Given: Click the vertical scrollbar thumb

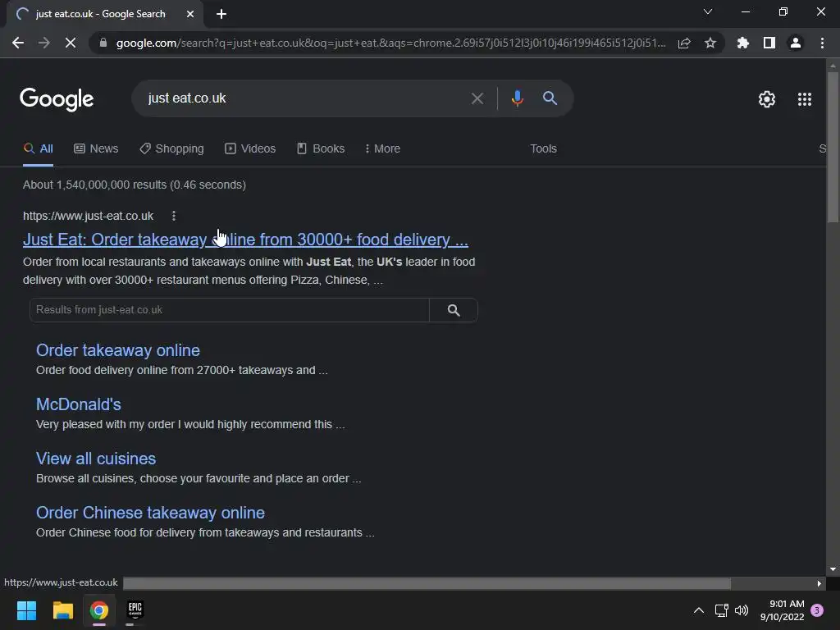Looking at the screenshot, I should tap(833, 148).
